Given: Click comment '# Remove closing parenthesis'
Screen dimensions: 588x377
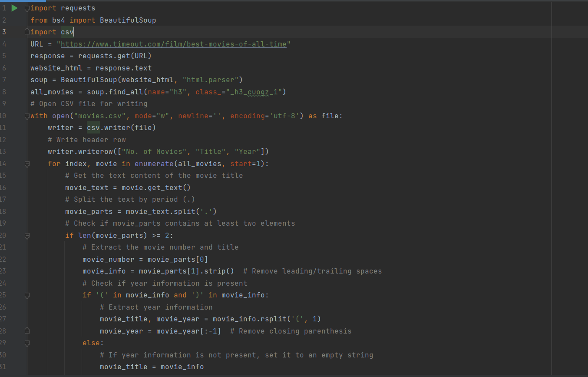Looking at the screenshot, I should click(291, 331).
